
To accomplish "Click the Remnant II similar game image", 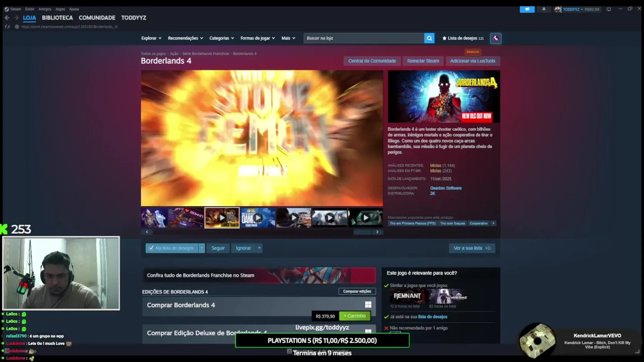I will point(407,296).
